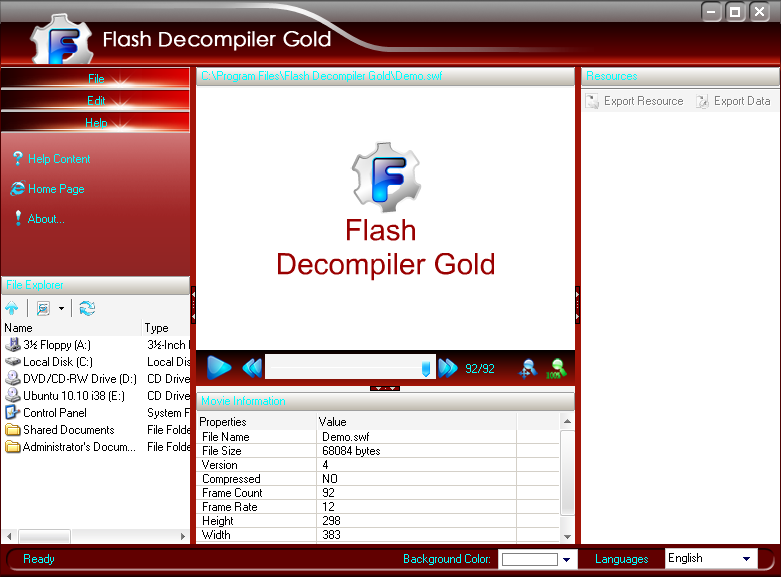Select the Frame Rate property row

(x=378, y=507)
